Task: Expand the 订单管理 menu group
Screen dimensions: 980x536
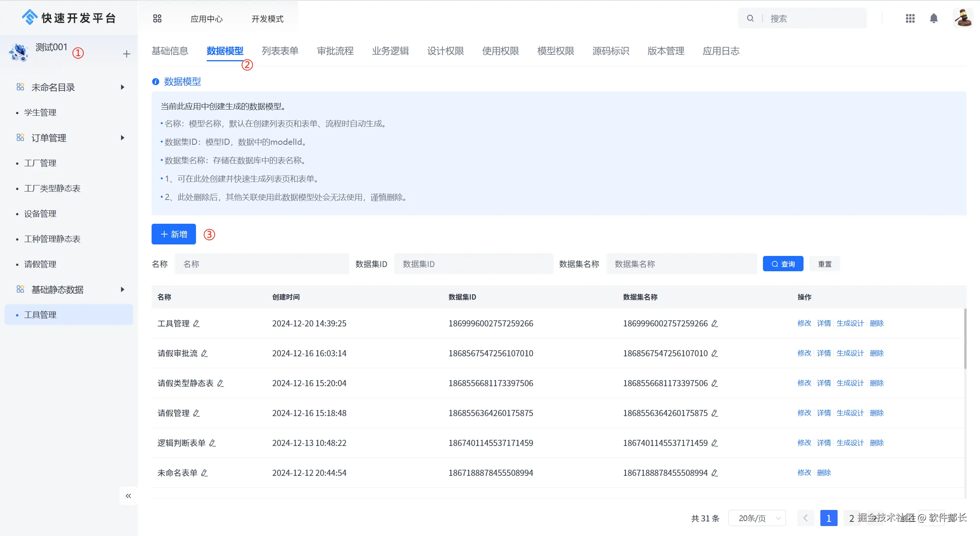Action: coord(122,138)
